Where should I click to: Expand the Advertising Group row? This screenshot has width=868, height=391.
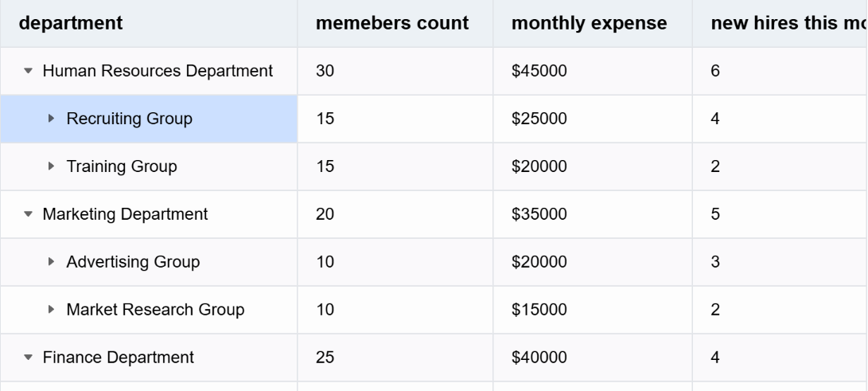(53, 262)
